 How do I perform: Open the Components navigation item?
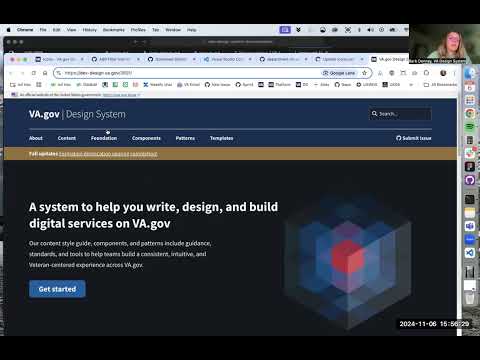(146, 138)
